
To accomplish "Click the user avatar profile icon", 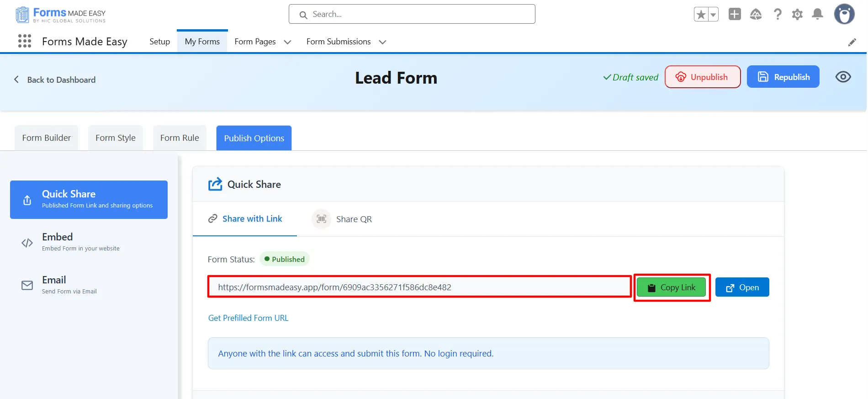I will pos(844,14).
